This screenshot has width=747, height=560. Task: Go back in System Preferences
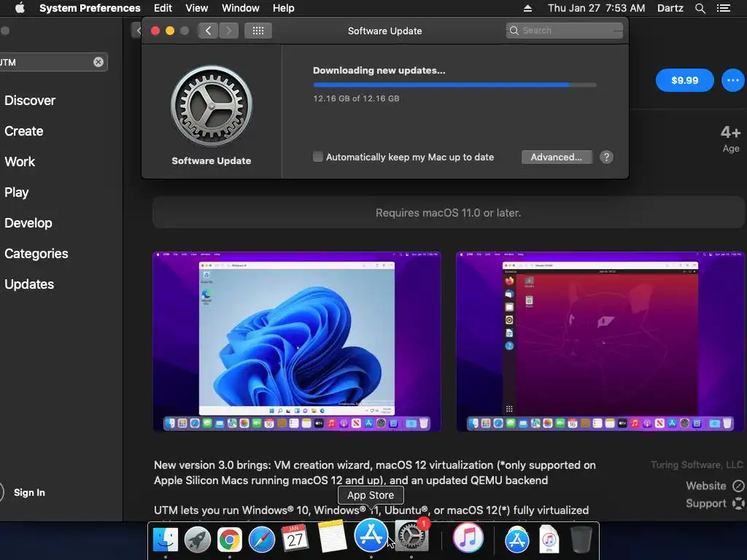pos(208,31)
